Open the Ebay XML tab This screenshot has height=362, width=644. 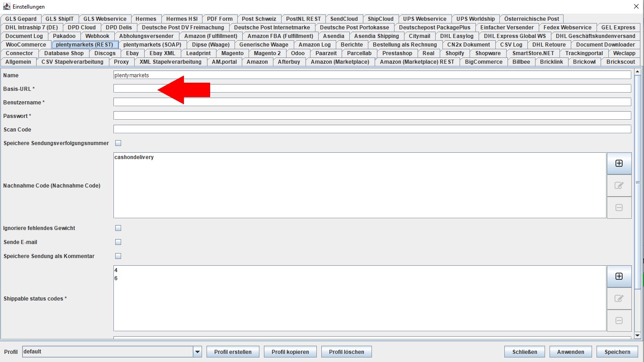coord(162,53)
